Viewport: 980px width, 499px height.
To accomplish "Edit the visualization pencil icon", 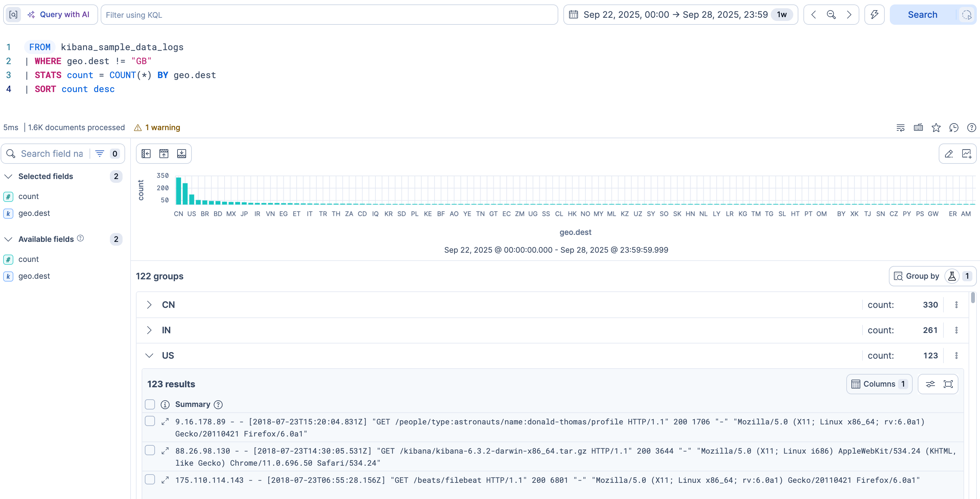I will (949, 154).
